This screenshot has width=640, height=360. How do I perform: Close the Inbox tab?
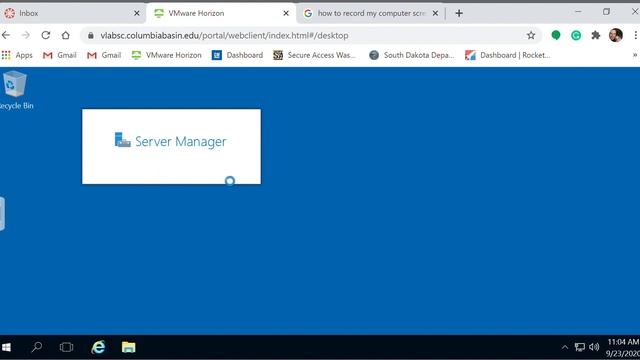point(137,13)
